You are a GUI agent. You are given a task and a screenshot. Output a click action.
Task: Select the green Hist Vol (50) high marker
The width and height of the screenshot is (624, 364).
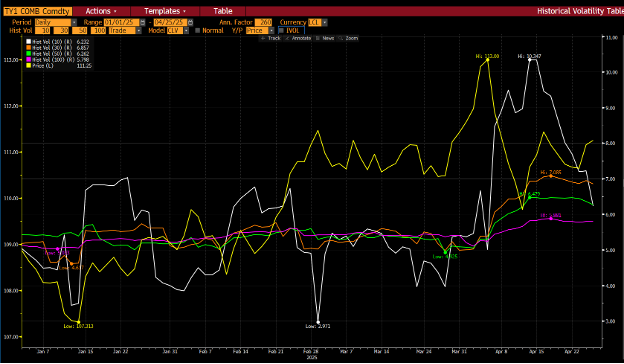pyautogui.click(x=529, y=197)
